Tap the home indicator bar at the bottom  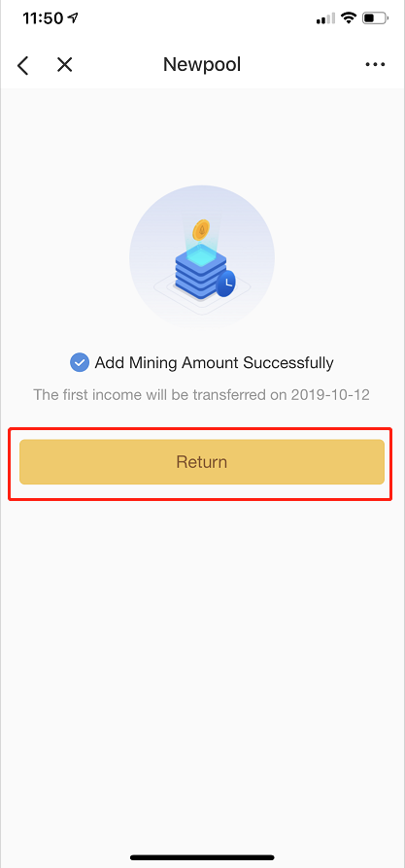click(202, 857)
